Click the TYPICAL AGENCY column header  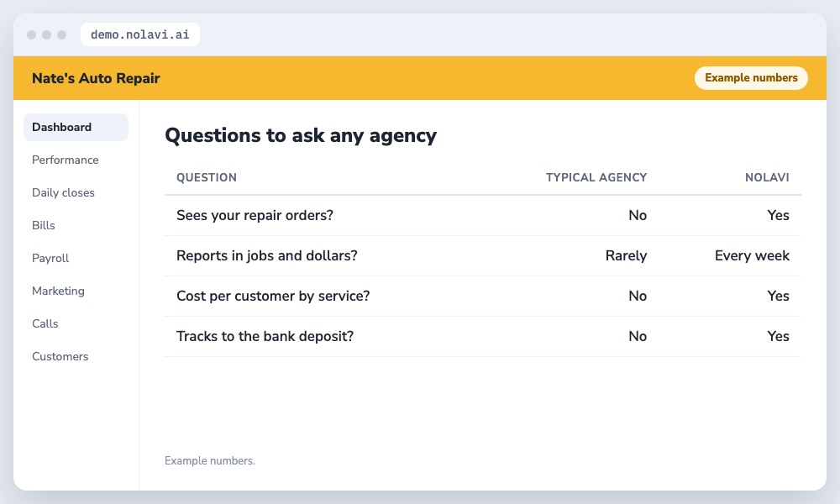[596, 177]
